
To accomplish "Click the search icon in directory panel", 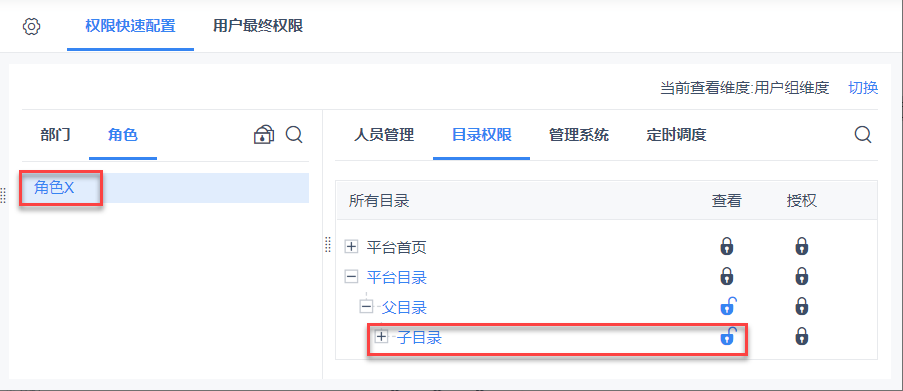I will tap(863, 135).
